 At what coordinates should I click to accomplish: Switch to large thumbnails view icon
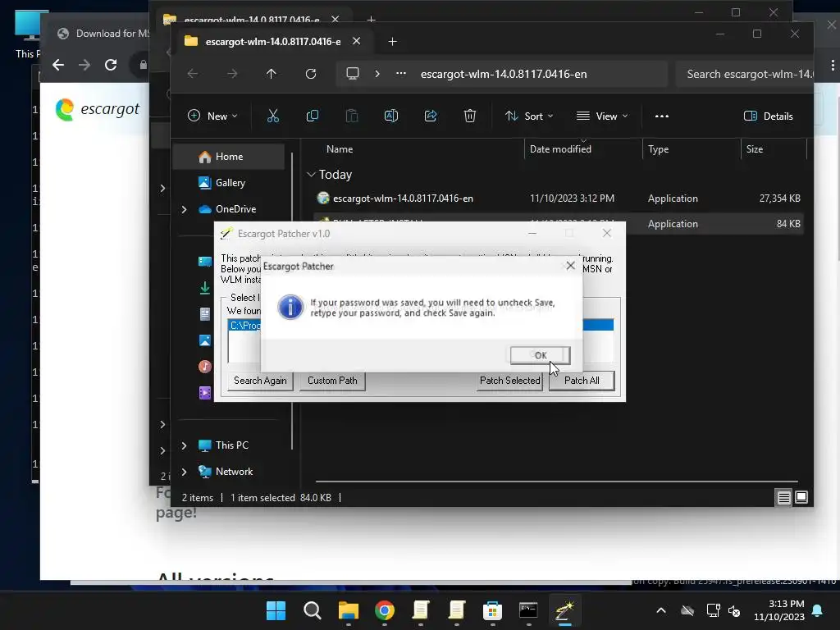pos(801,498)
